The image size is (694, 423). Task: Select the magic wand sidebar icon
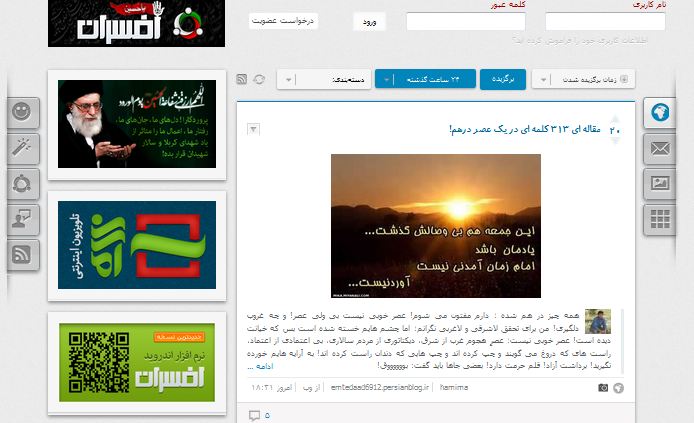click(23, 148)
